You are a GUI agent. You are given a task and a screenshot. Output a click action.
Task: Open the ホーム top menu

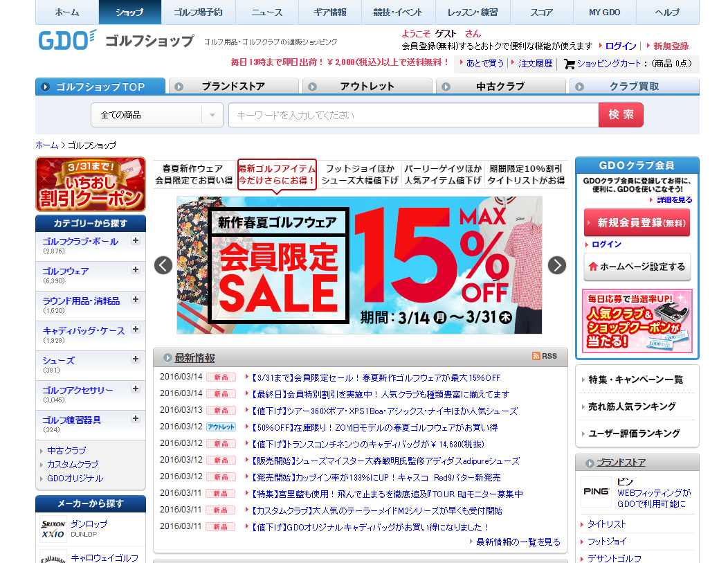(x=67, y=12)
